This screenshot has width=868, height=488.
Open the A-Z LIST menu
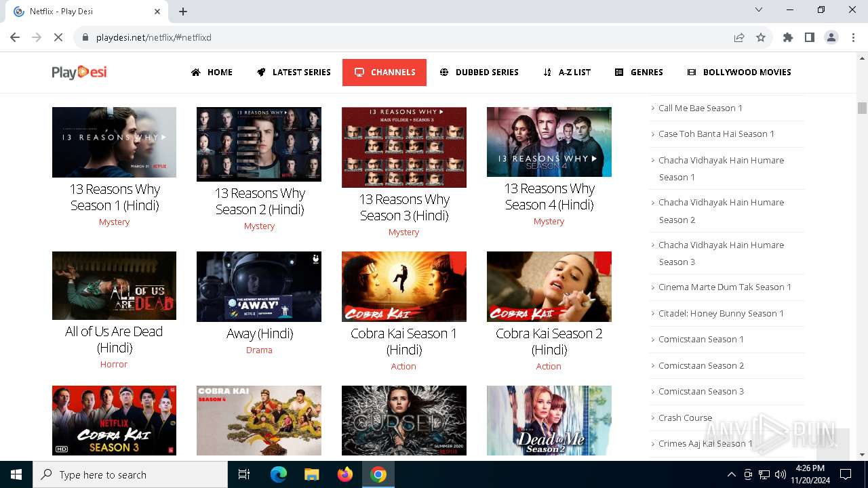pos(567,72)
